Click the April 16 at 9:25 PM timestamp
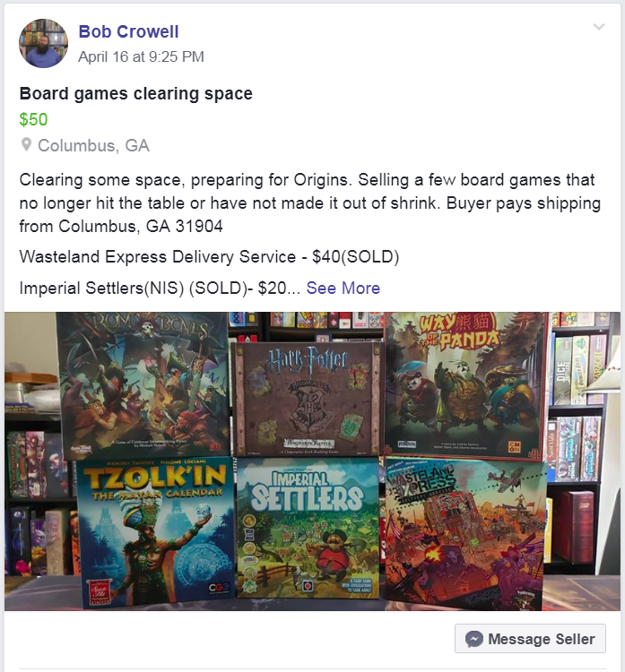Image resolution: width=625 pixels, height=672 pixels. point(141,56)
